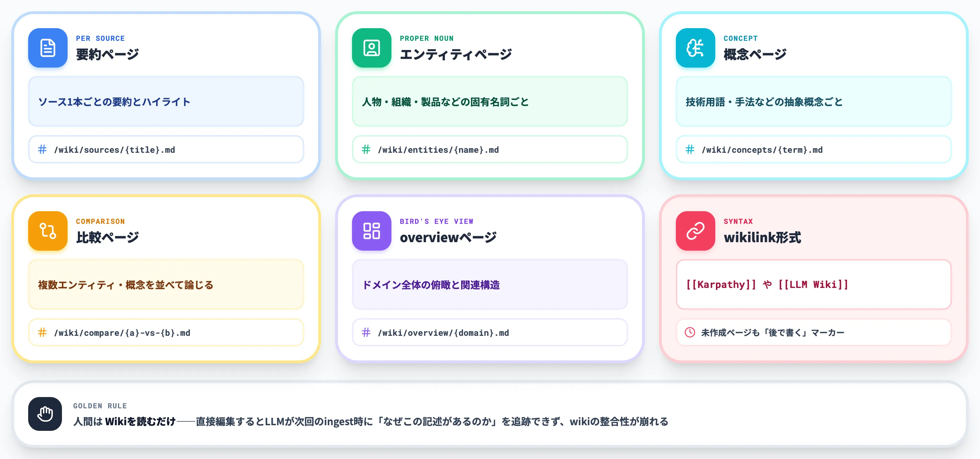Image resolution: width=980 pixels, height=459 pixels.
Task: Click the 複数エンティティ・概念を並べて論じる description
Action: point(126,285)
